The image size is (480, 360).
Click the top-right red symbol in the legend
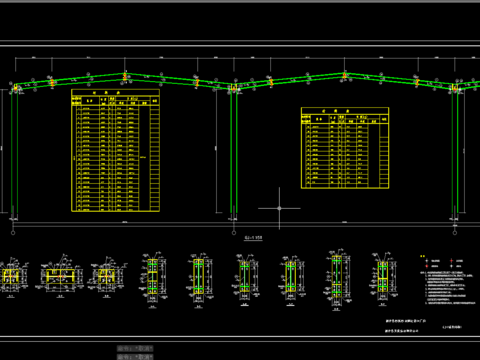pyautogui.click(x=452, y=261)
